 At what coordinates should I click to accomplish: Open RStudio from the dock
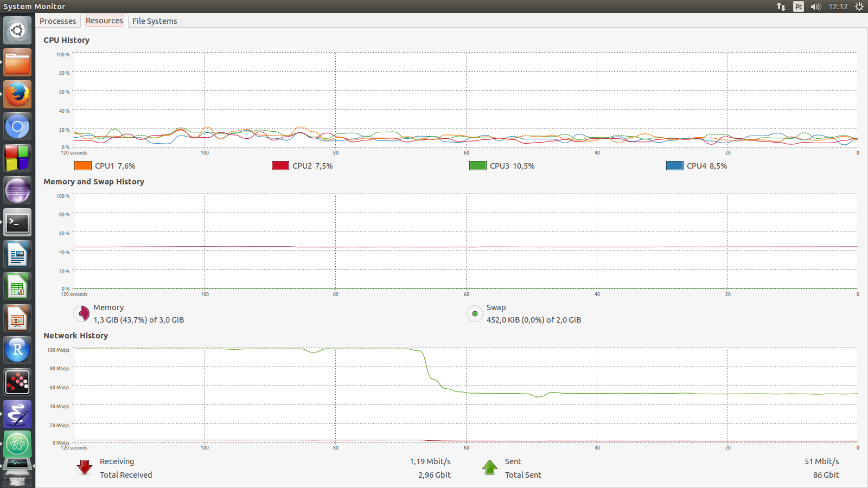pyautogui.click(x=17, y=350)
